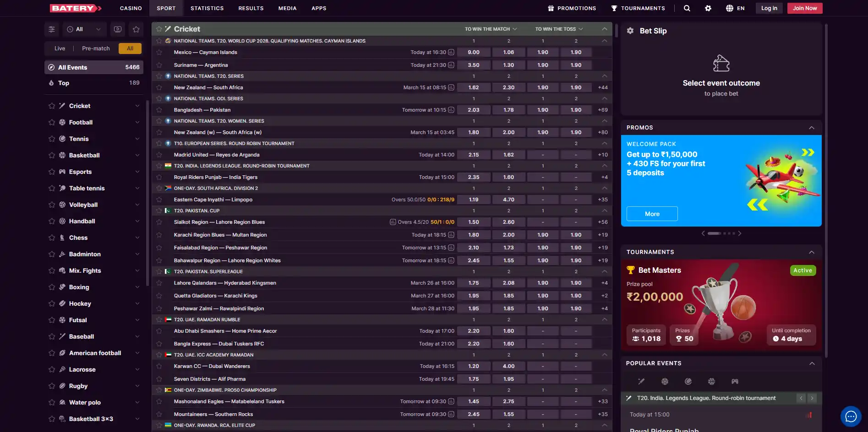Select odds 9.00 for Mexico win

(x=474, y=52)
